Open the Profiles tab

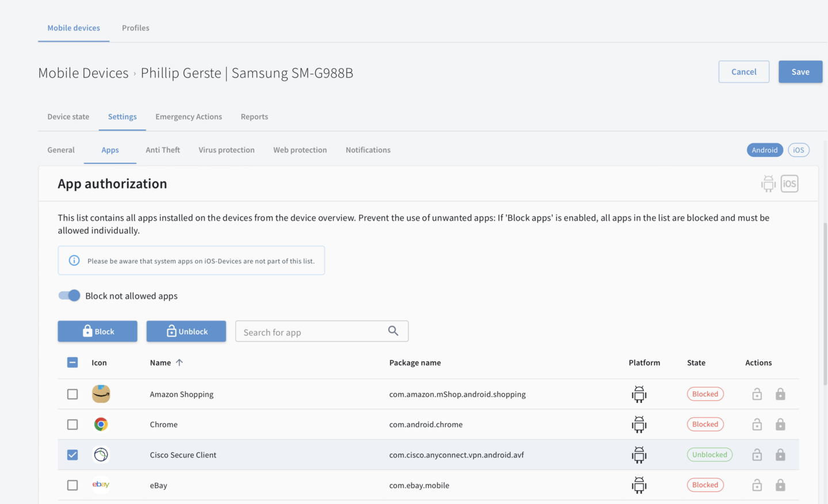136,28
